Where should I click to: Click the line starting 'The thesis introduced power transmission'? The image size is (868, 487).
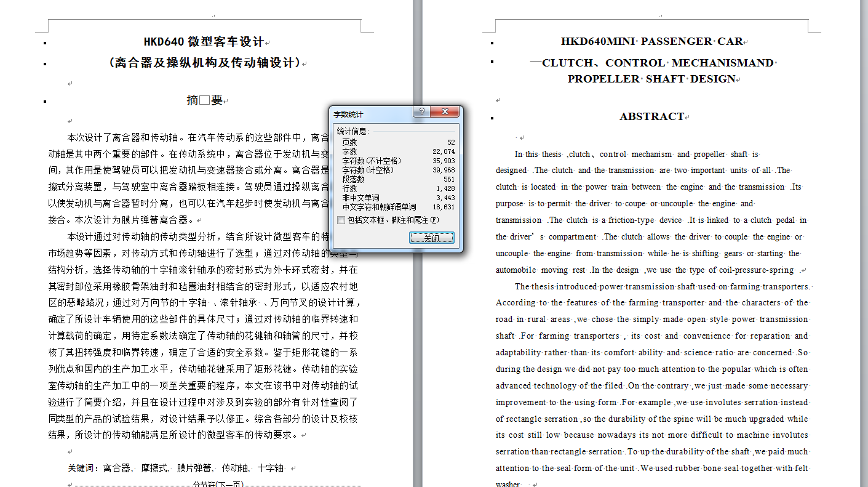tap(663, 286)
